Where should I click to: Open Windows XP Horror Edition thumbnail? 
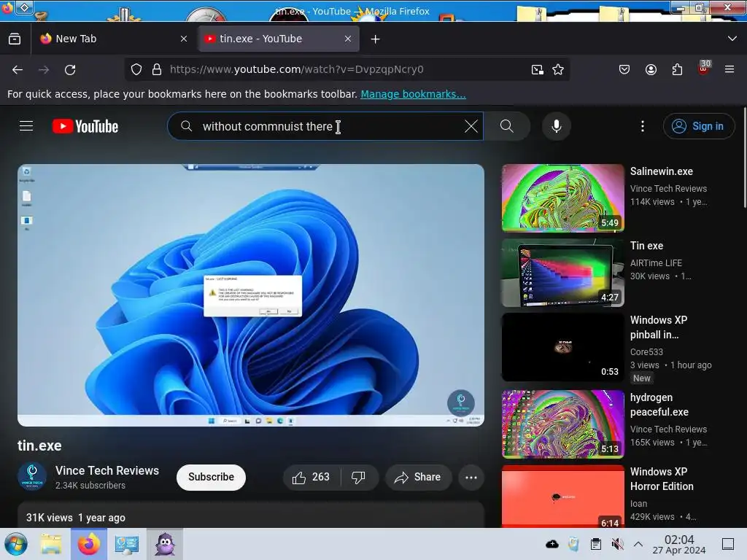562,496
